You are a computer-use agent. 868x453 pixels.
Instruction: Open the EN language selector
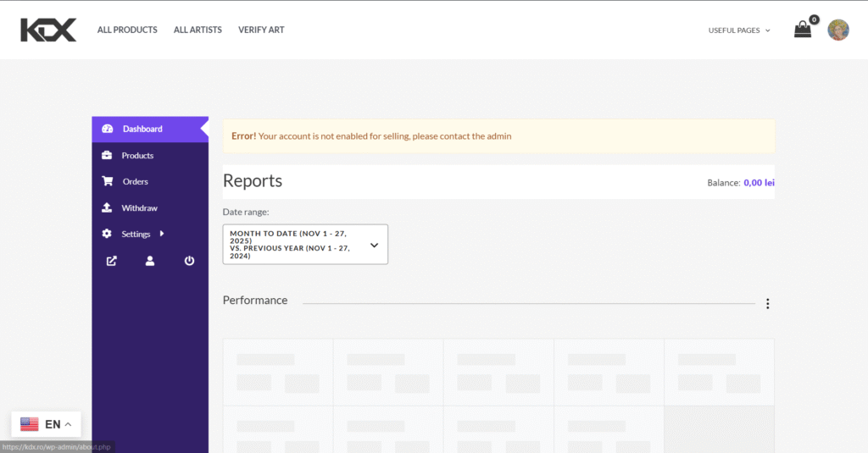coord(47,424)
